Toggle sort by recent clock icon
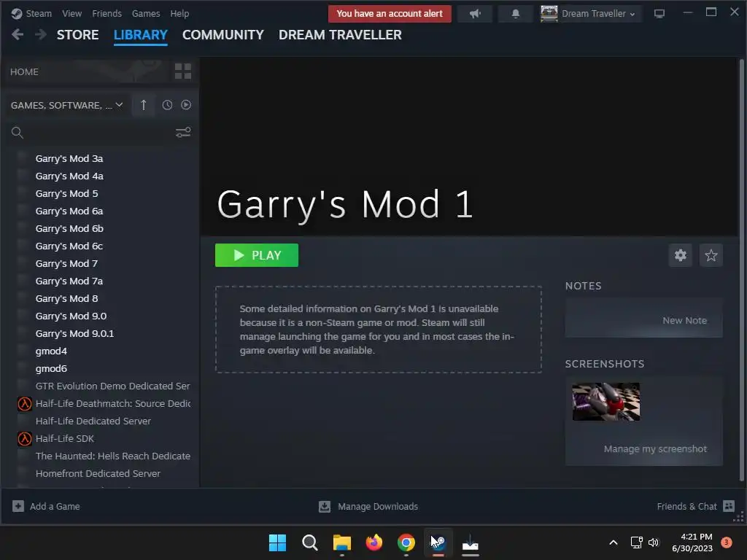The width and height of the screenshot is (747, 560). 167,105
